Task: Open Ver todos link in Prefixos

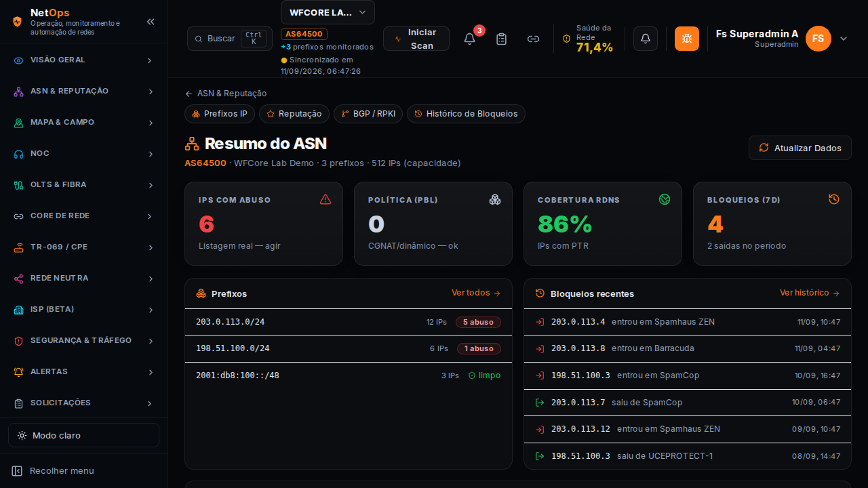Action: coord(476,293)
